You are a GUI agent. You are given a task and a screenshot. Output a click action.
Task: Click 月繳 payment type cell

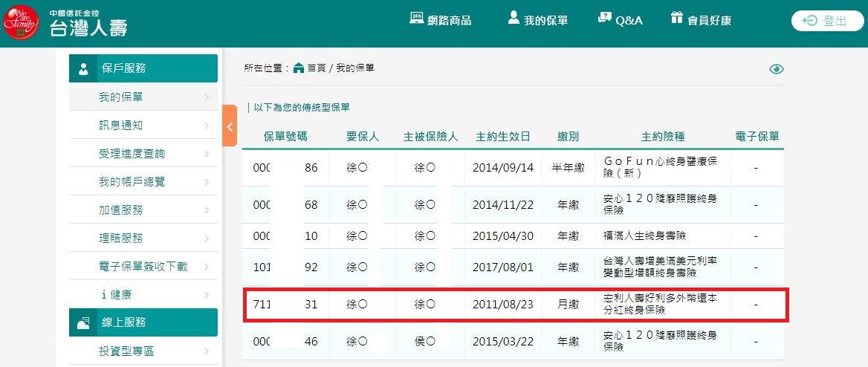point(568,305)
